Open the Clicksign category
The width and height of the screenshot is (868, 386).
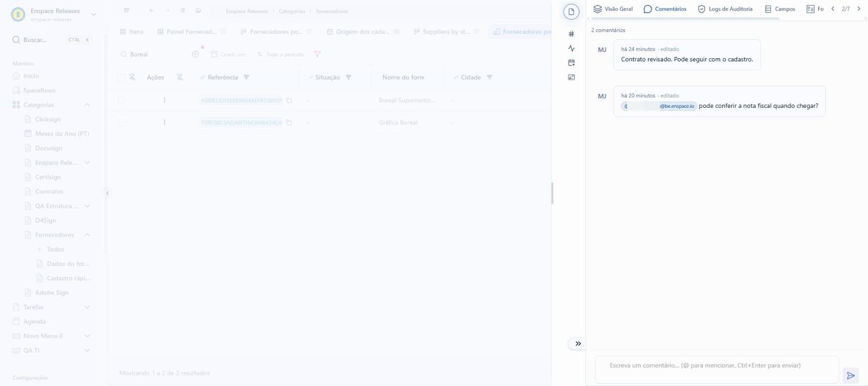pos(48,119)
